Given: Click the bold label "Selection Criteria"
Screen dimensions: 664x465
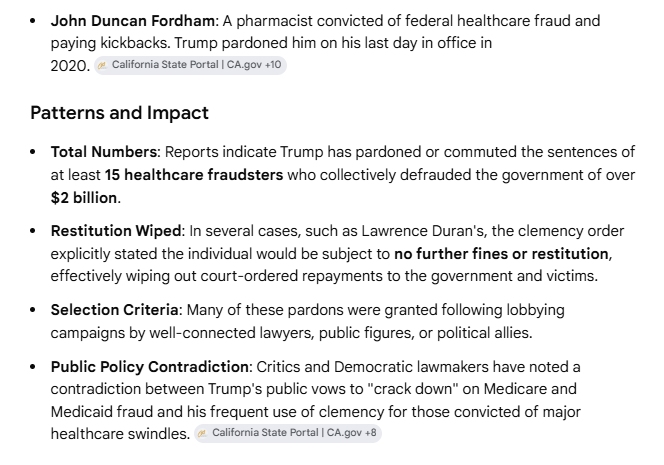Looking at the screenshot, I should coord(113,309).
